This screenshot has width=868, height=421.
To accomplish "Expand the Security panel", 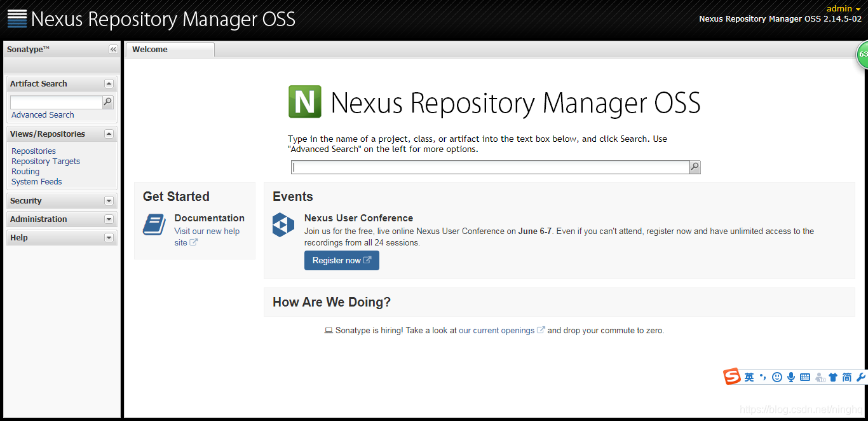I will coord(109,201).
